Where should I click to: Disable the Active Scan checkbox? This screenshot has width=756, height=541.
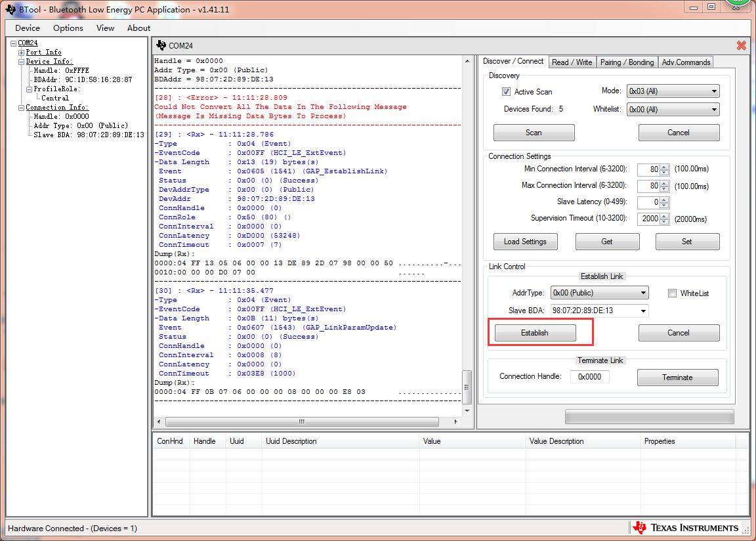click(506, 92)
